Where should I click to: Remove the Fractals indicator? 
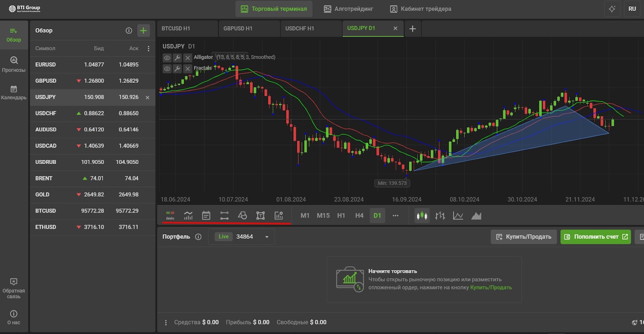[x=188, y=69]
